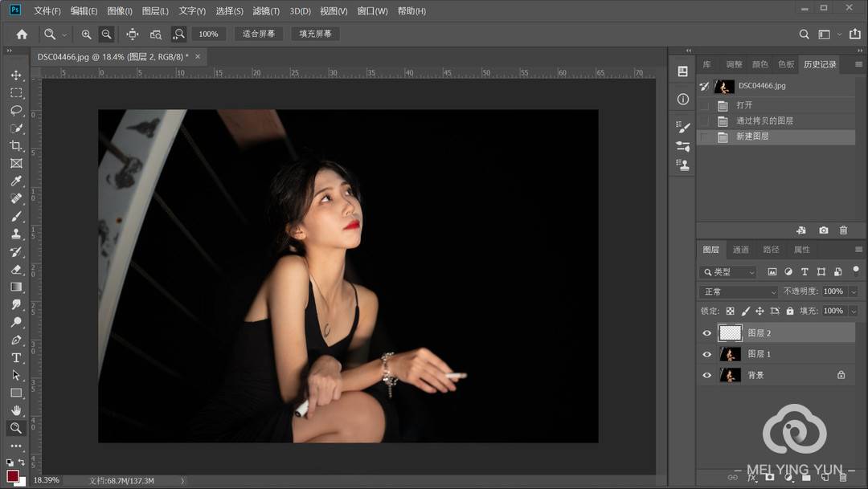Toggle pixel layer filter icon
This screenshot has width=868, height=489.
pos(772,271)
